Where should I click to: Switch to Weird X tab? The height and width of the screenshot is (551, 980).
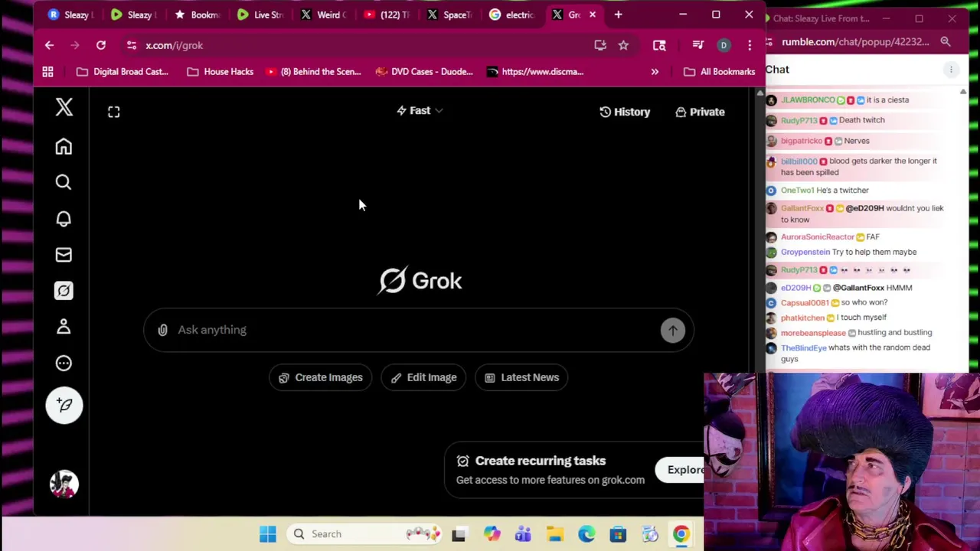click(x=323, y=15)
